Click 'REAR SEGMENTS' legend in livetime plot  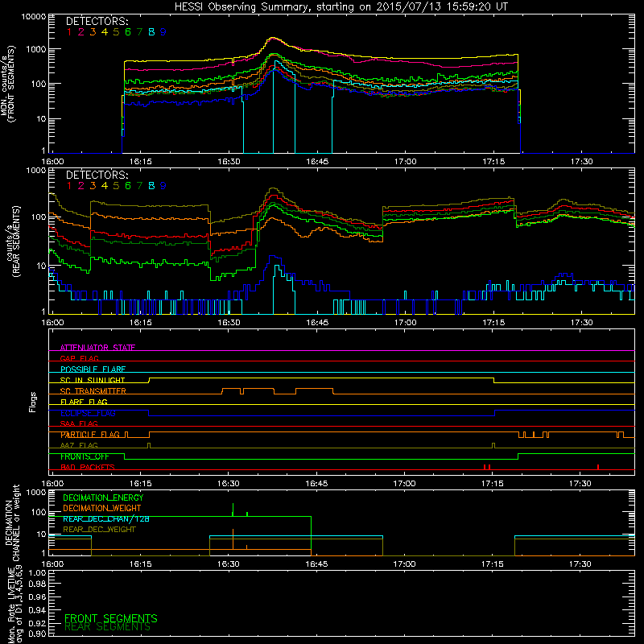(108, 627)
